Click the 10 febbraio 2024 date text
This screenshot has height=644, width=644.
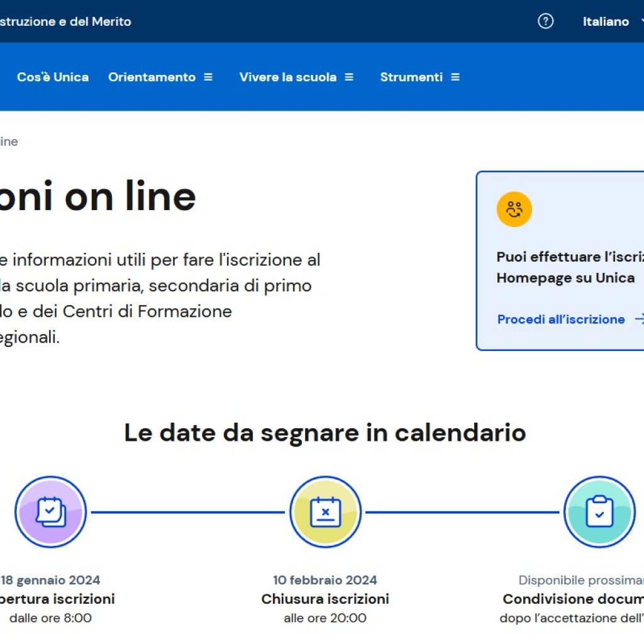coord(325,580)
